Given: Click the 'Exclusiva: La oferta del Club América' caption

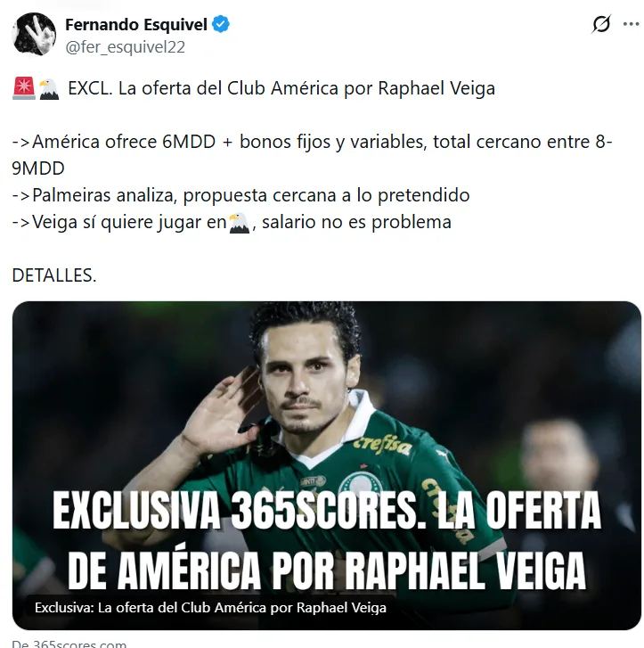Looking at the screenshot, I should 211,608.
